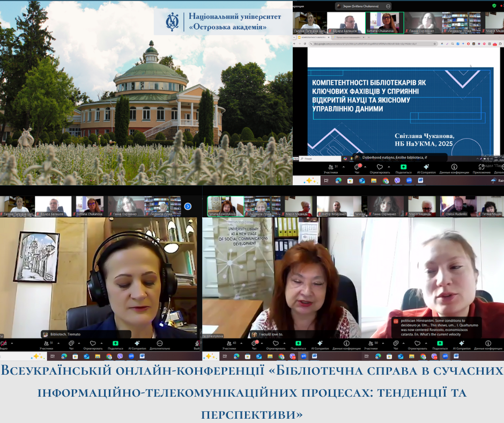This screenshot has height=423, width=504.
Task: Expand participants caret in headphones-speaker window
Action: (x=58, y=343)
